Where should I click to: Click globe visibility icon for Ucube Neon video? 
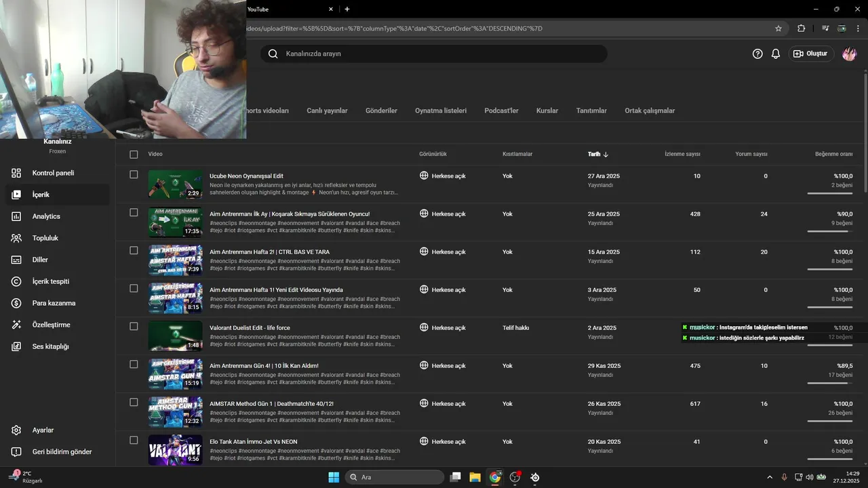pyautogui.click(x=424, y=176)
